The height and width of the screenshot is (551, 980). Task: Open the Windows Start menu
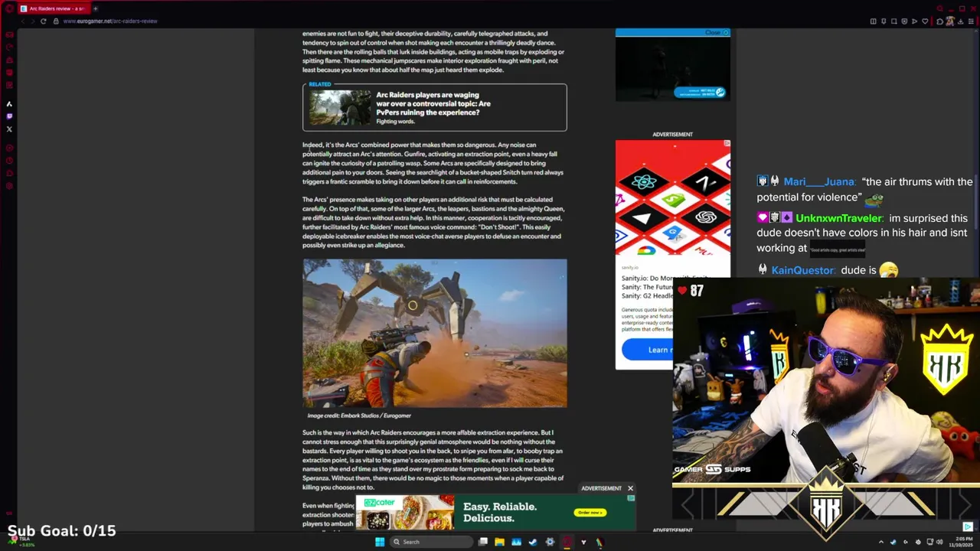(x=380, y=542)
